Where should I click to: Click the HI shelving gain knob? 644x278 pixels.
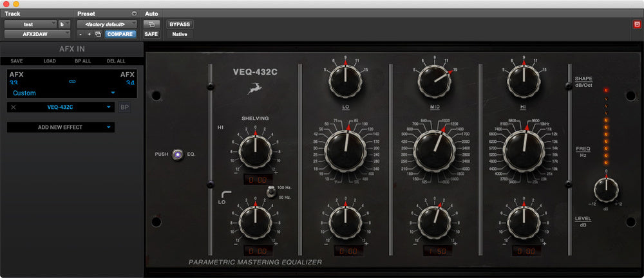point(255,151)
